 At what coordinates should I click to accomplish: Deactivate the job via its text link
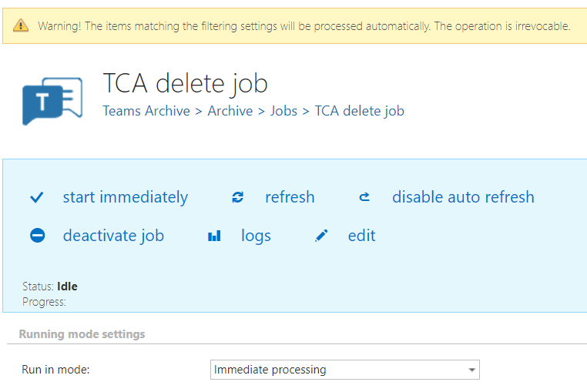pos(113,236)
